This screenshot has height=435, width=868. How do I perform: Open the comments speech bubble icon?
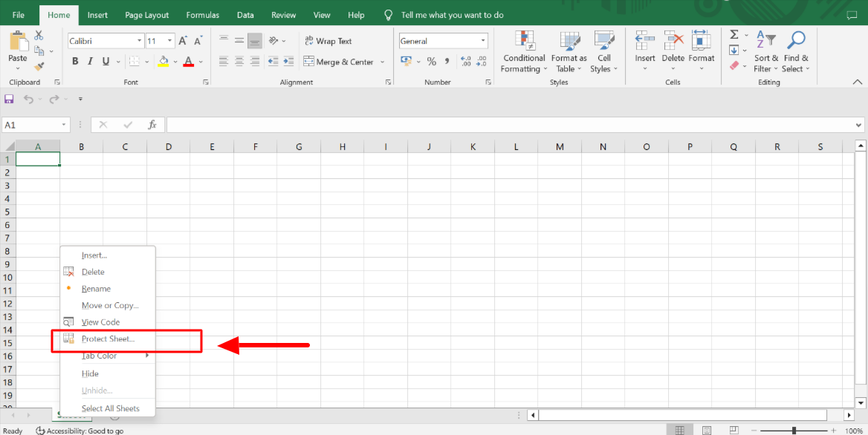[852, 16]
